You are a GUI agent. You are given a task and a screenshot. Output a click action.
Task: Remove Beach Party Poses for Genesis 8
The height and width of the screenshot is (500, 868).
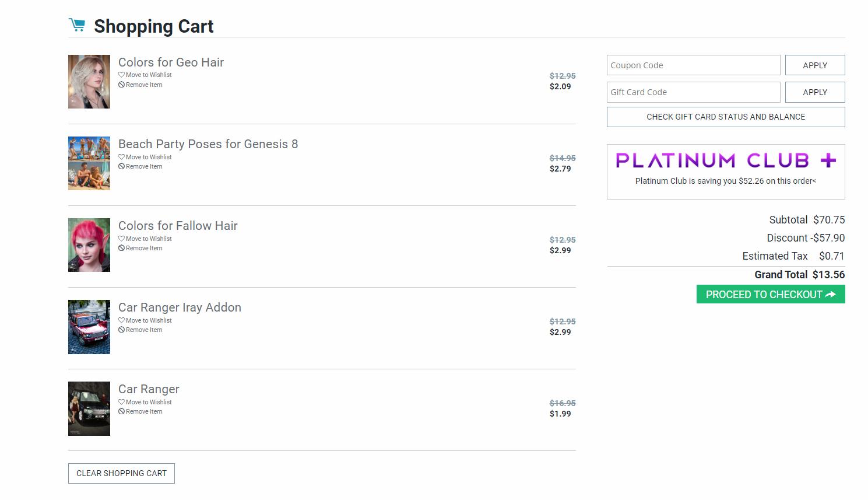(x=143, y=166)
